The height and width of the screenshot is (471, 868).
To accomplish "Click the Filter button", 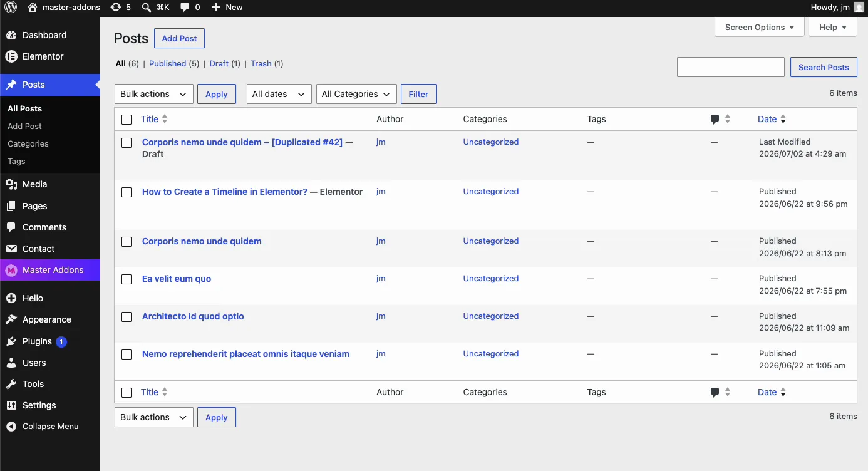I will 418,94.
